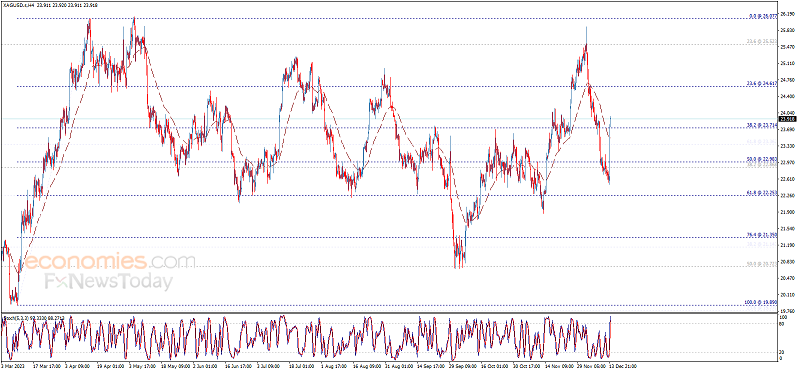Click the 50.0 @ 22.983 Fibonacci label

762,159
